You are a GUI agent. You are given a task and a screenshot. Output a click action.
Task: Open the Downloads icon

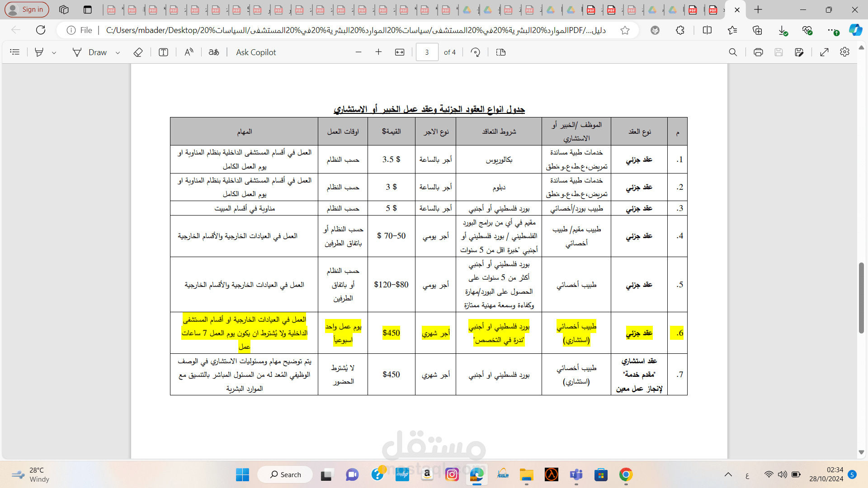(783, 30)
